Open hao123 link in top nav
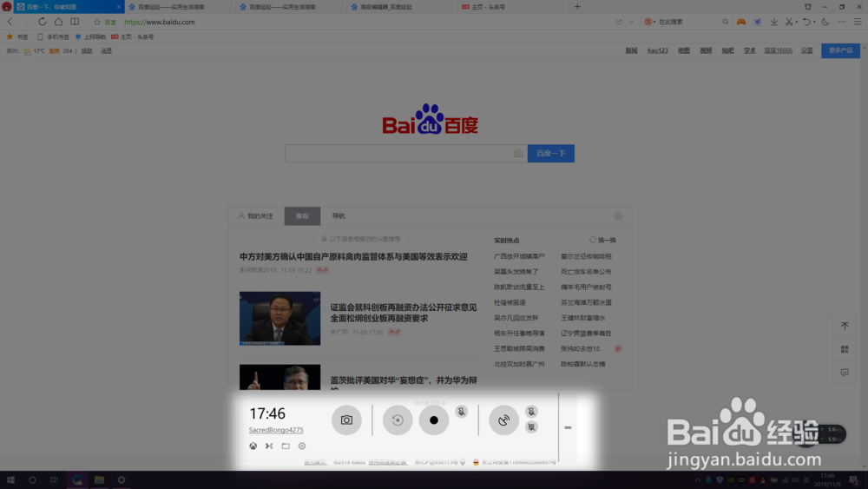Screen dimensions: 868x489 click(x=658, y=50)
